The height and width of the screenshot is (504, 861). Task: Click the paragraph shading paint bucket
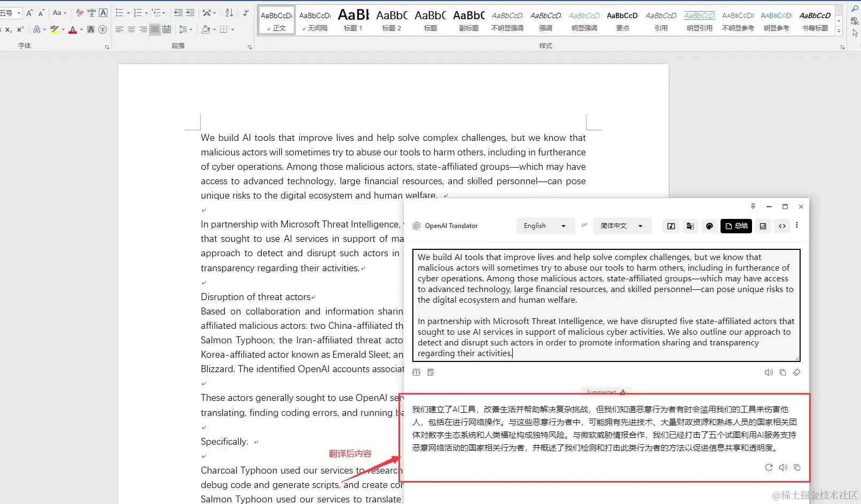point(206,29)
